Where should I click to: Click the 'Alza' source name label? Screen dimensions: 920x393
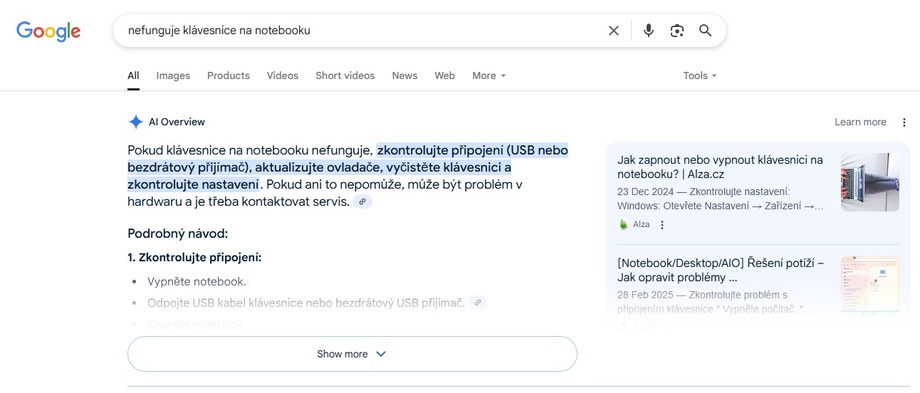coord(641,225)
